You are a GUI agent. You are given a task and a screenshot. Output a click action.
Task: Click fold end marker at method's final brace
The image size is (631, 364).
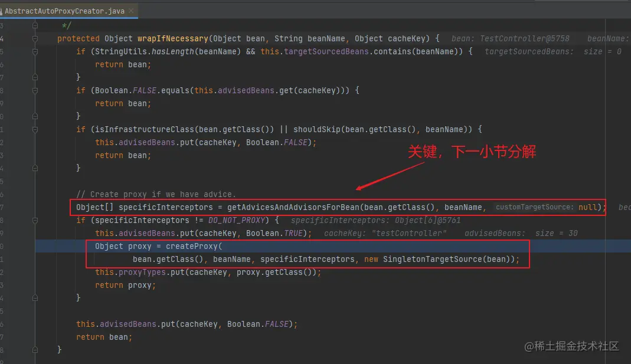(35, 350)
